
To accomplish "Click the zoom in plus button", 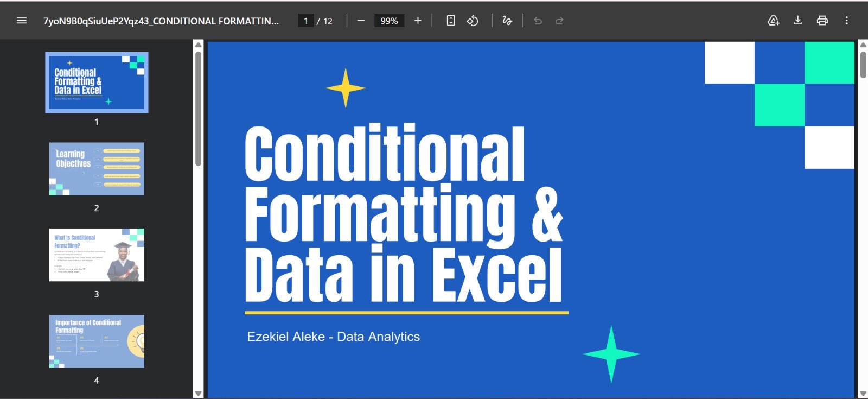I will [418, 21].
